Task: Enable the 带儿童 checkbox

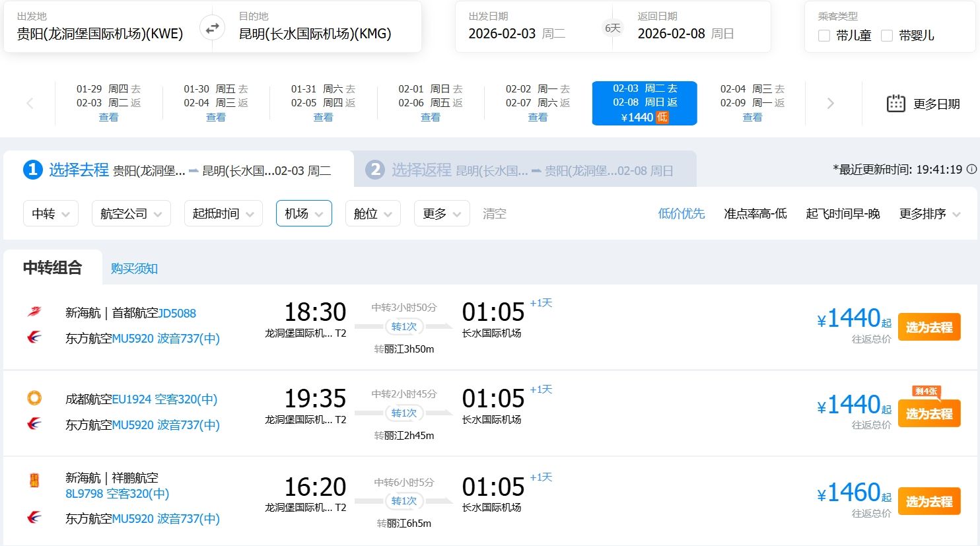Action: (824, 36)
